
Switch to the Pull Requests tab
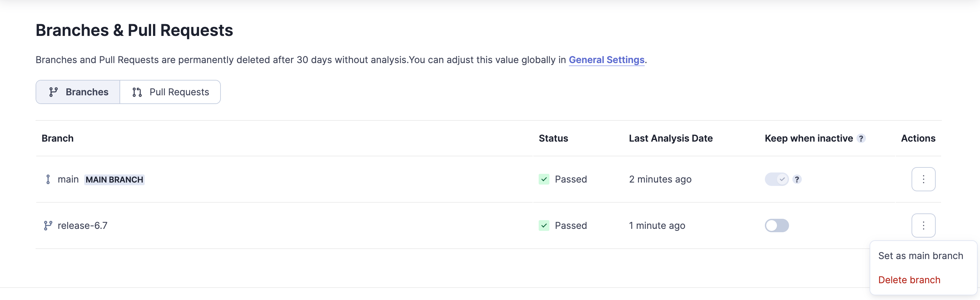[170, 92]
